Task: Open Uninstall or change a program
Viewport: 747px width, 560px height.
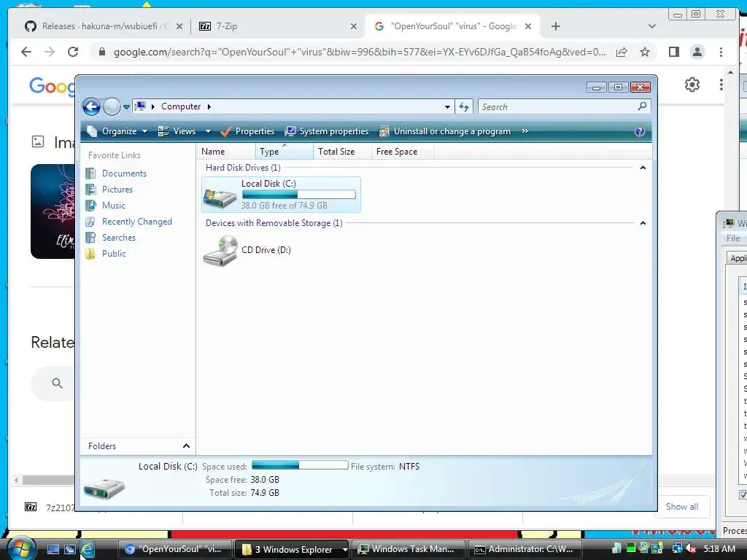Action: pos(444,131)
